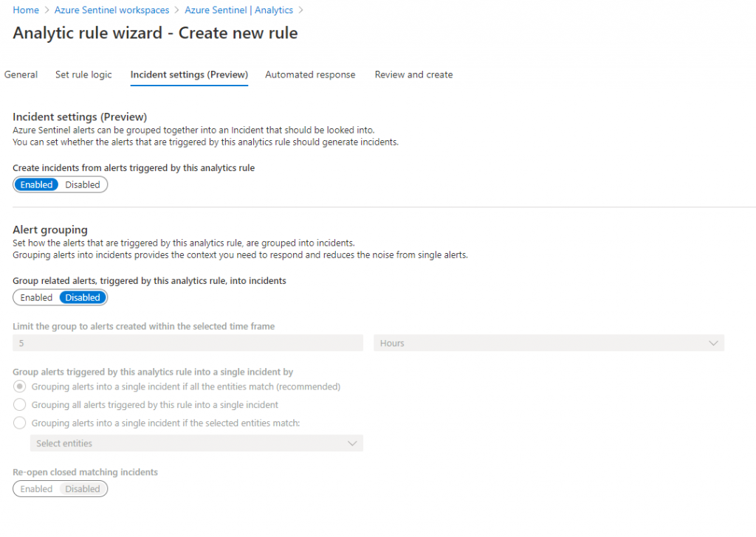The height and width of the screenshot is (537, 756).
Task: Click the Analytic rule wizard page title
Action: click(155, 33)
